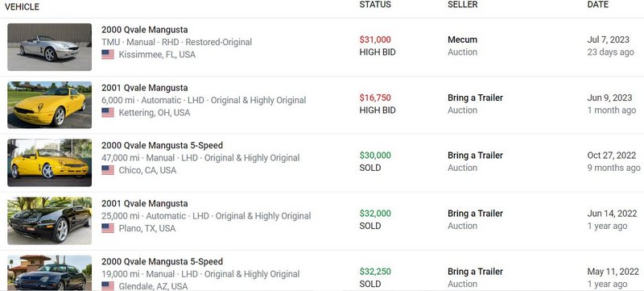Click Bring a Trailer seller on Plano listing
Image resolution: width=644 pixels, height=291 pixels.
click(x=475, y=214)
